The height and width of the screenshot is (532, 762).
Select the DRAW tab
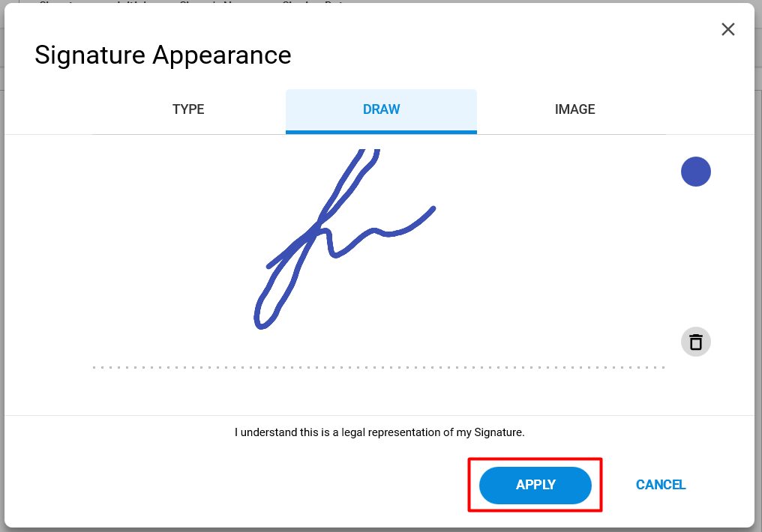click(x=381, y=109)
